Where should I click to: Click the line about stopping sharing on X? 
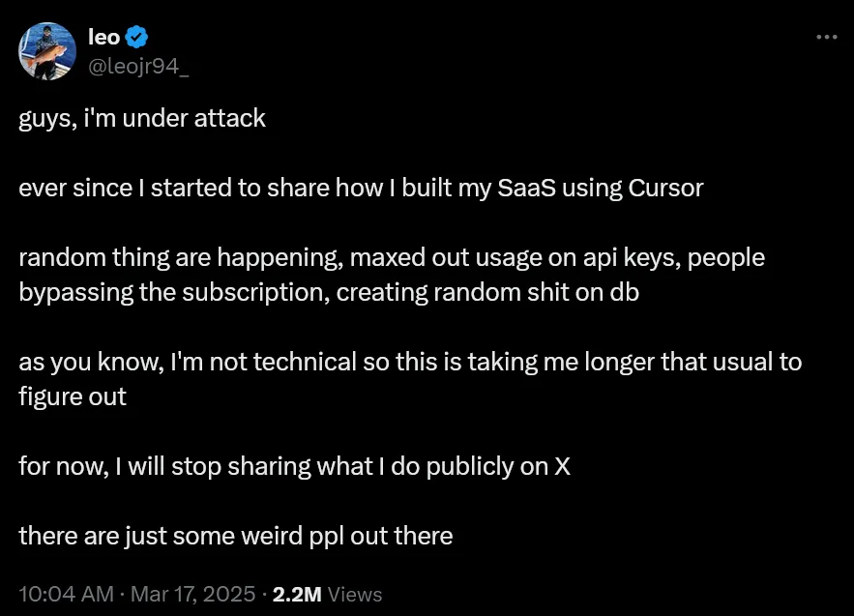tap(293, 466)
